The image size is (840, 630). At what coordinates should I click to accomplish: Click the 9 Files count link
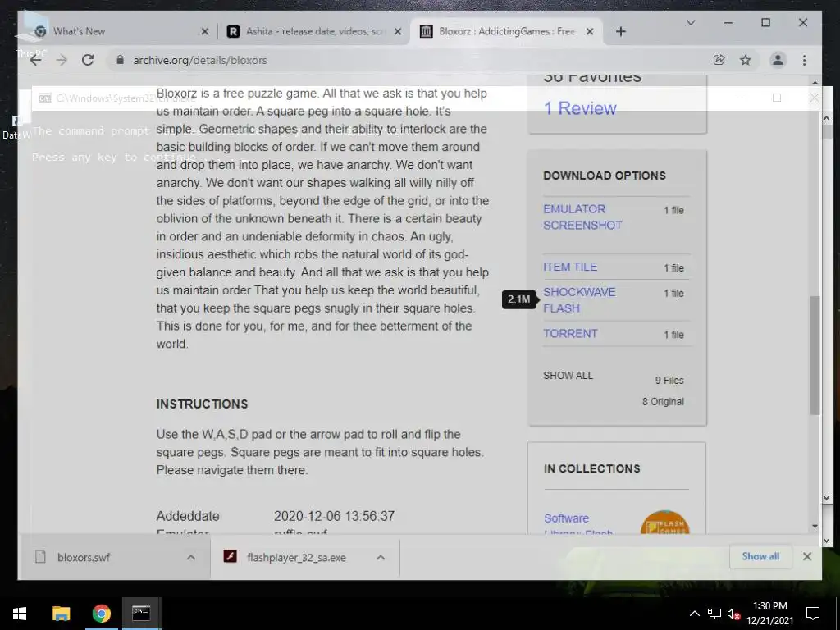[669, 381]
